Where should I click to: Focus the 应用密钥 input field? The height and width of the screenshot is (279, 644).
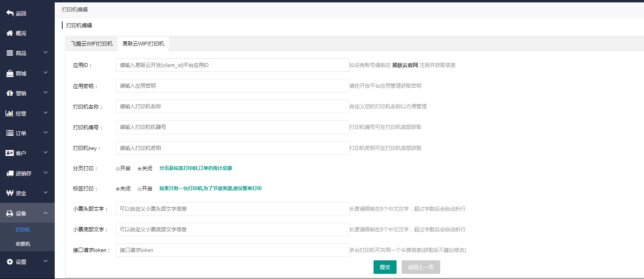[x=232, y=86]
